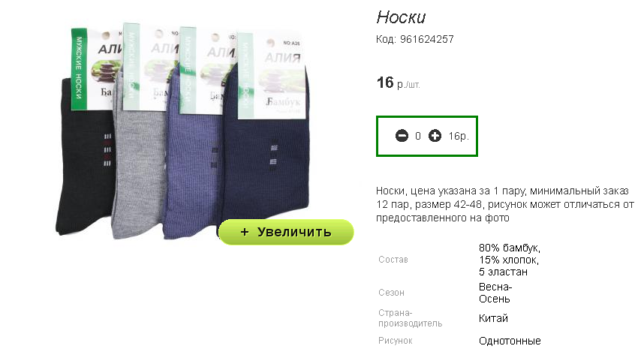Select the product code 961624257

click(x=427, y=39)
